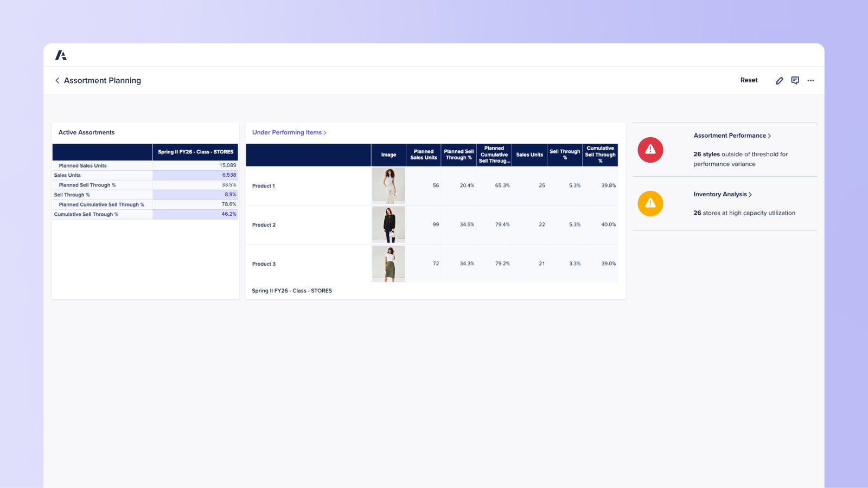Expand Assortment Performance details
Viewport: 868px width, 488px height.
[730, 136]
